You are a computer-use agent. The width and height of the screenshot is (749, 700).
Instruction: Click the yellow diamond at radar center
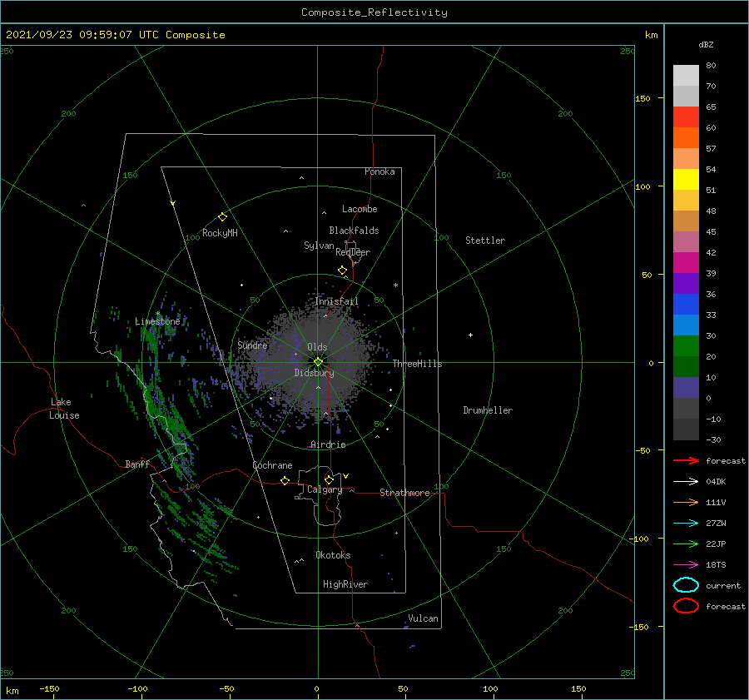318,362
